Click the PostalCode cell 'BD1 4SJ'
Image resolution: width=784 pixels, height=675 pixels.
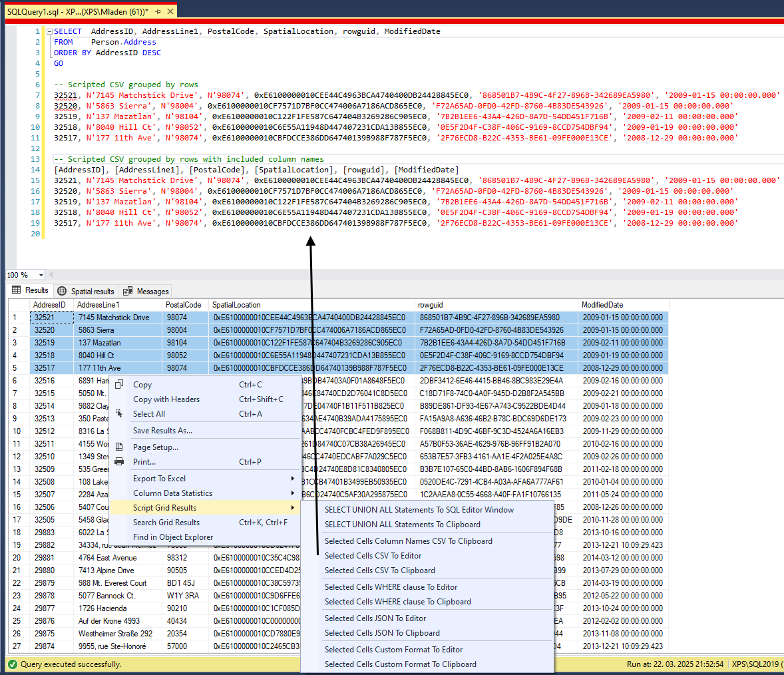pyautogui.click(x=186, y=583)
